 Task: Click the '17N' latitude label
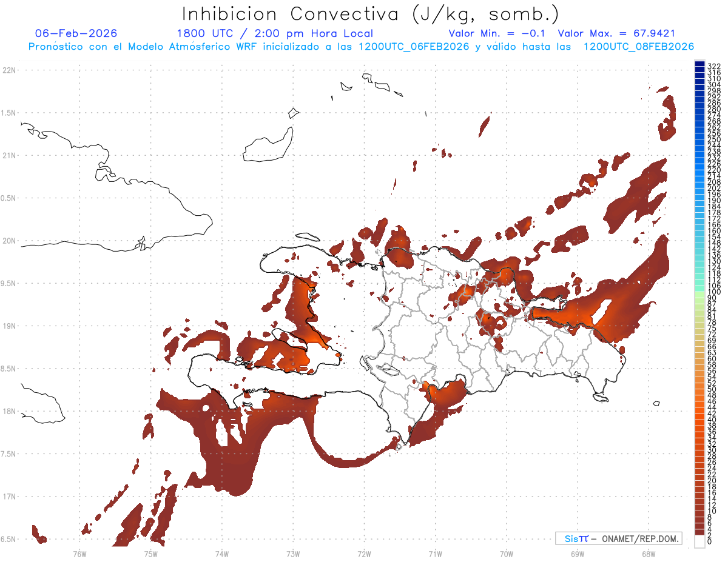(10, 496)
